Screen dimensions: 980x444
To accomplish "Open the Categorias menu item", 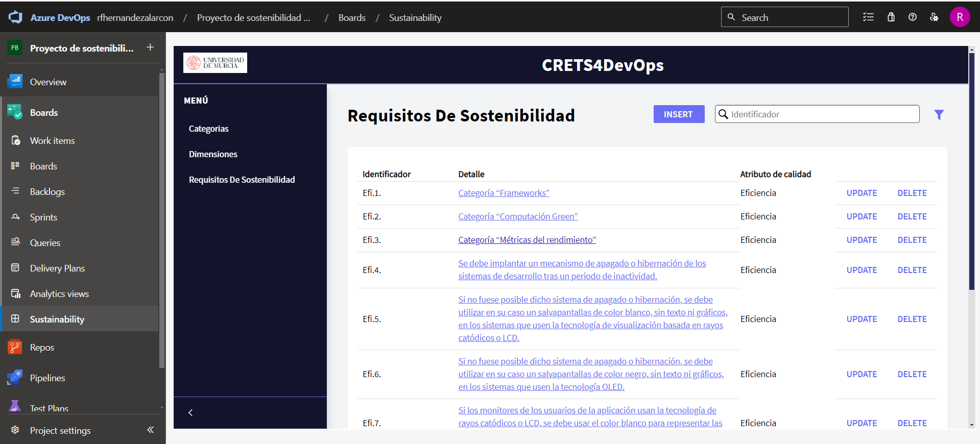I will coord(208,129).
